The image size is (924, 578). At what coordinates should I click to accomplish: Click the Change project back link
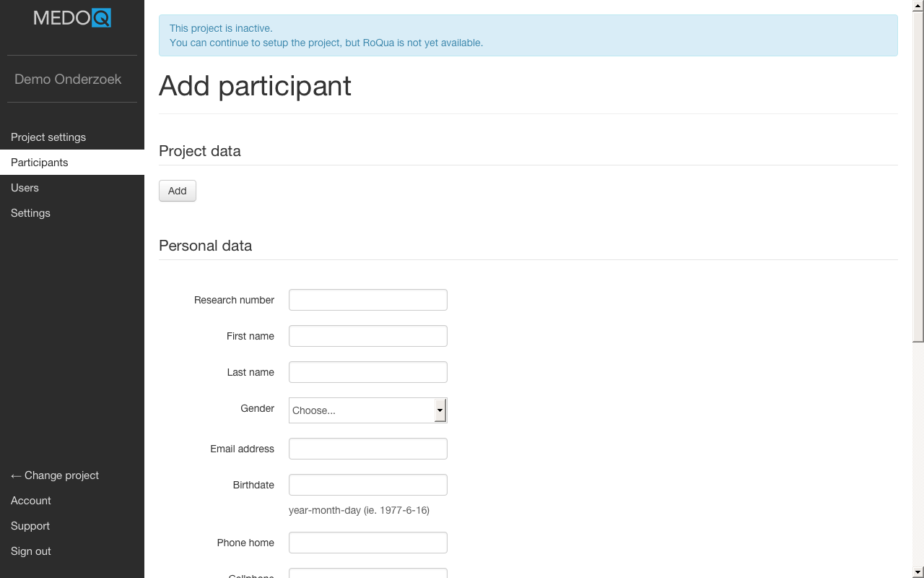tap(55, 475)
